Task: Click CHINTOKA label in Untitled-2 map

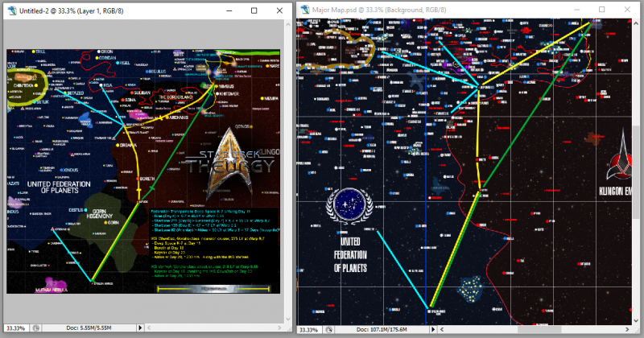Action: 23,85
